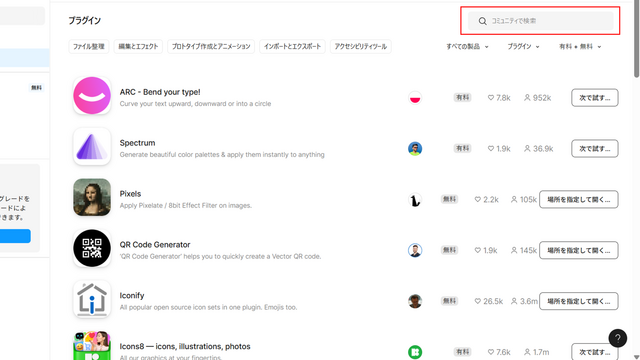Click the vertical scrollbar thumb

click(x=637, y=39)
